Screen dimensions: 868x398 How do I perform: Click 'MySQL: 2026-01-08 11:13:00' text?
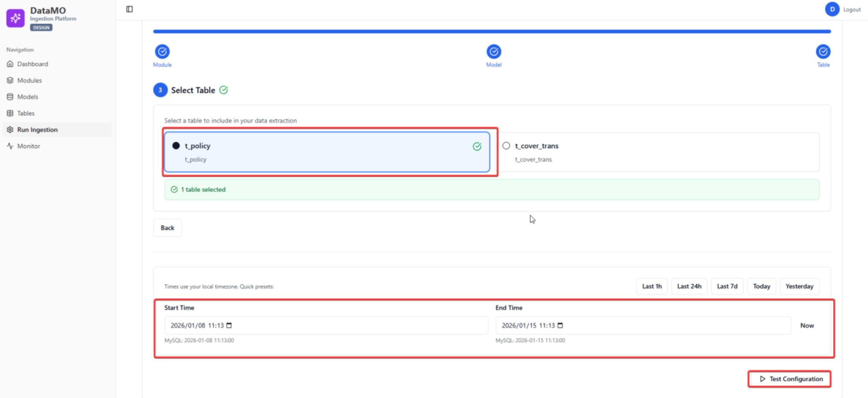pos(199,340)
